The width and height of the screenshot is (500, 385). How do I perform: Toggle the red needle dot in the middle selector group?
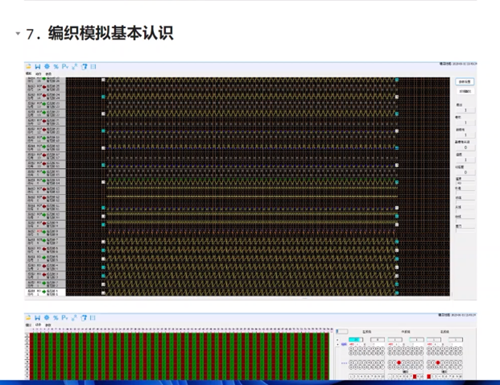[399, 362]
